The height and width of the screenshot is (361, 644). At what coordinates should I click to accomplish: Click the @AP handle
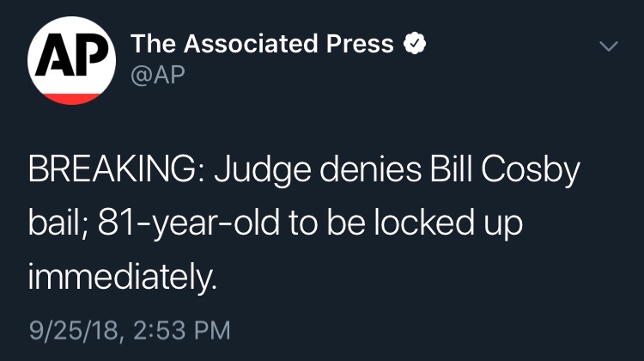157,76
